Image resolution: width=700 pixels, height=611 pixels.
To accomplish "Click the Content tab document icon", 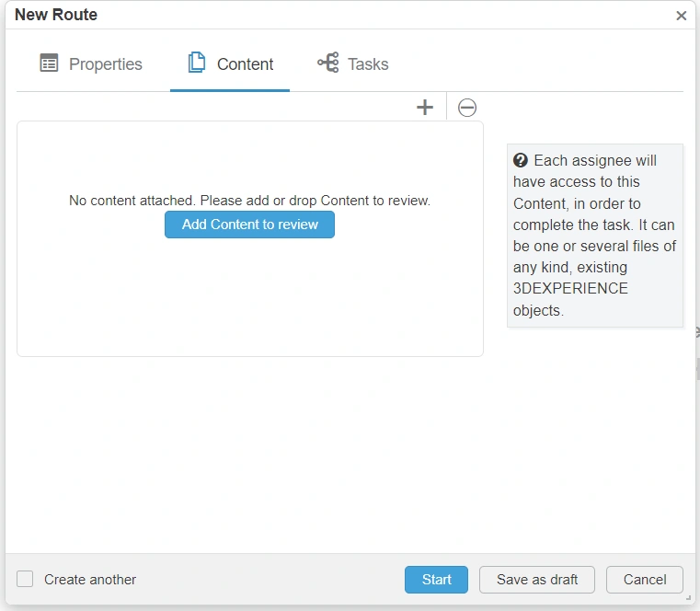I will [x=196, y=63].
